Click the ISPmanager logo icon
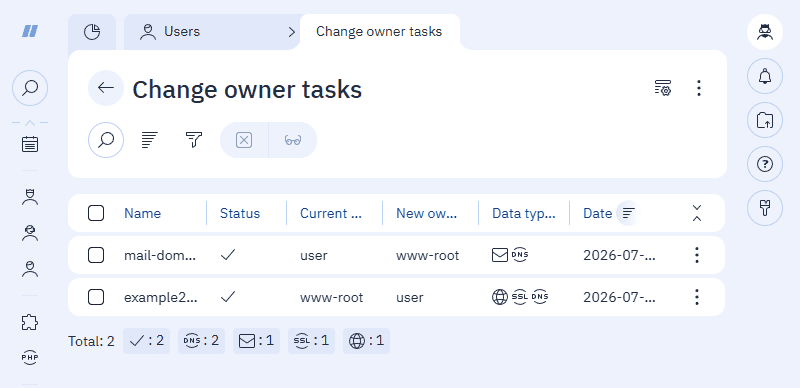 coord(30,31)
